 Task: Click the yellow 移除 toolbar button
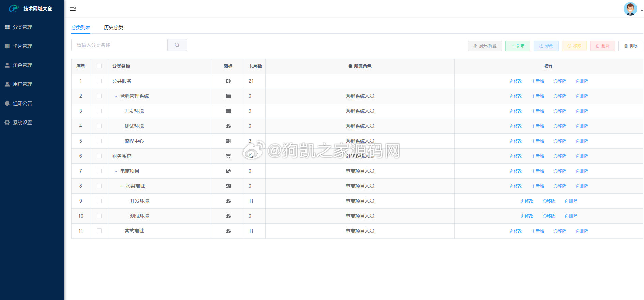pos(574,46)
